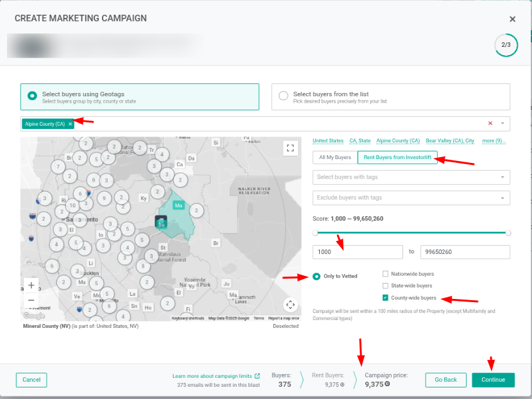
Task: Click the Tr map marker
Action: click(x=152, y=150)
